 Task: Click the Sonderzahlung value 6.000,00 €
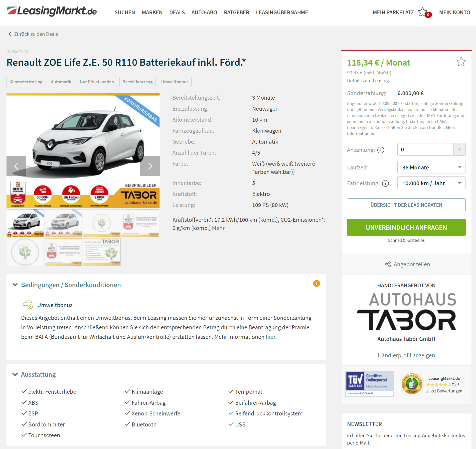410,93
